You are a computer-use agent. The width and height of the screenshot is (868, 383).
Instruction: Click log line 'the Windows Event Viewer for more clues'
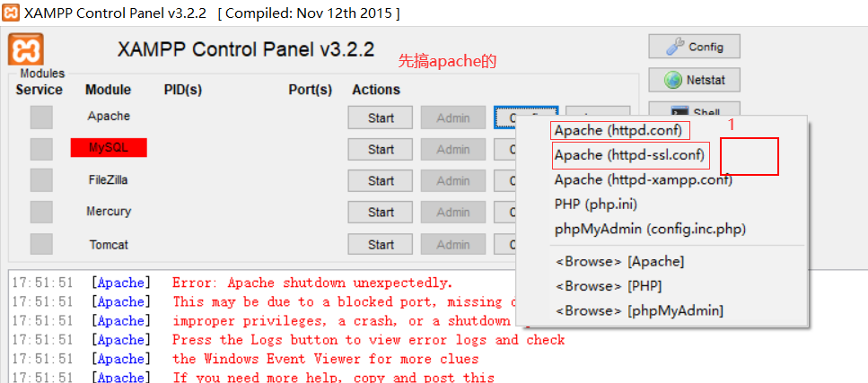pyautogui.click(x=325, y=359)
